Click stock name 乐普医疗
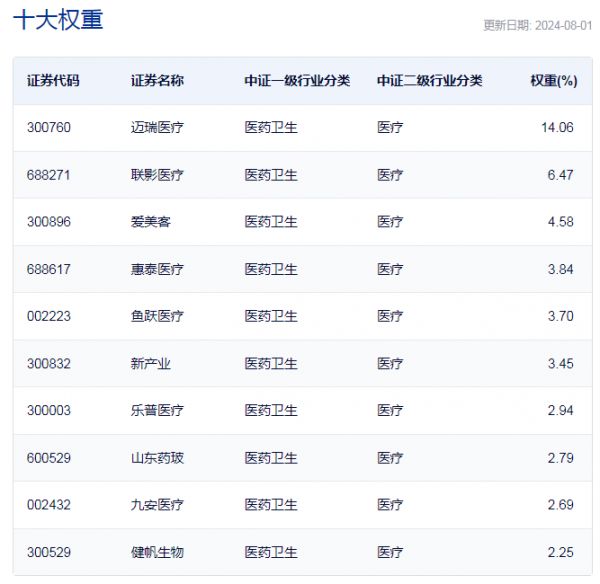This screenshot has height=584, width=600. [157, 411]
